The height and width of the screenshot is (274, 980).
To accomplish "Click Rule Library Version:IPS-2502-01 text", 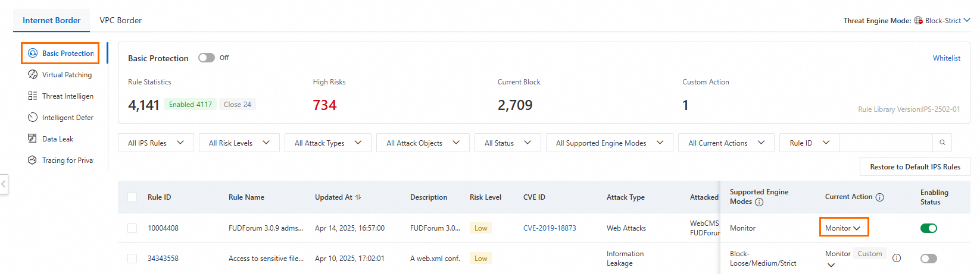I will point(909,109).
